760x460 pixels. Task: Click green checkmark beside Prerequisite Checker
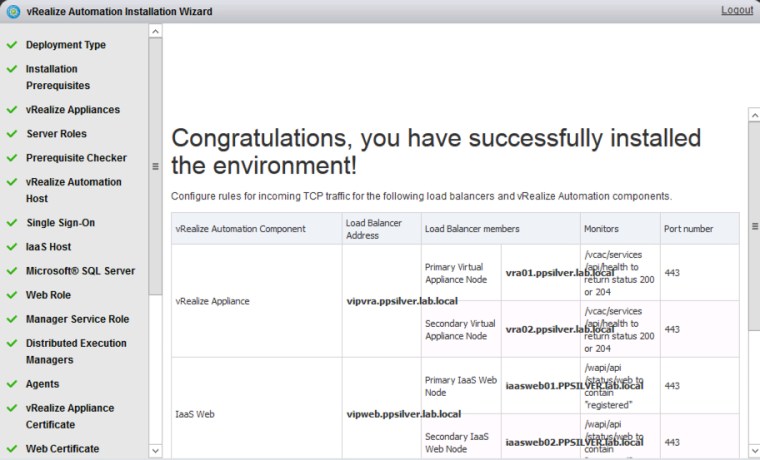click(12, 158)
